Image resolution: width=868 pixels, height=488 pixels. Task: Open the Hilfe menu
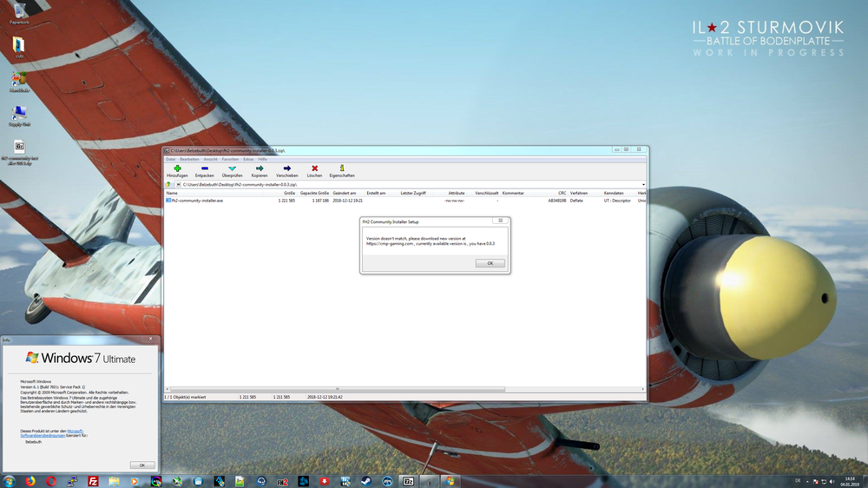[262, 159]
